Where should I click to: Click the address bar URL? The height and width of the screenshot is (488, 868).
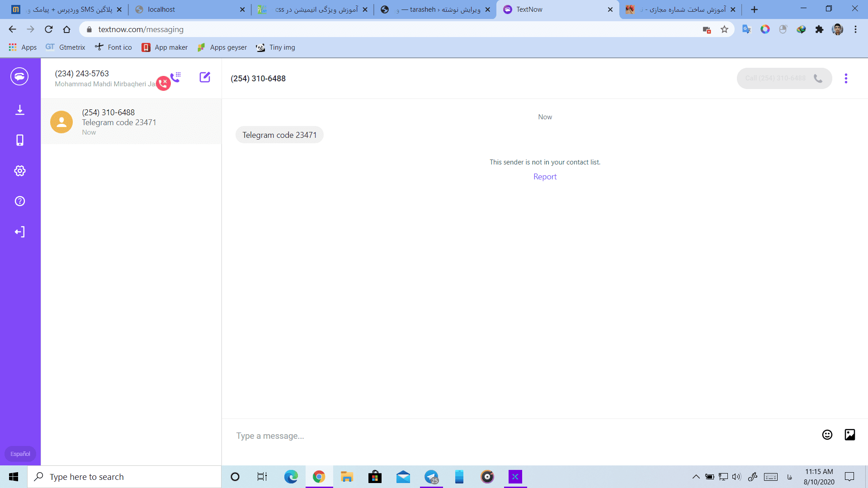[141, 29]
